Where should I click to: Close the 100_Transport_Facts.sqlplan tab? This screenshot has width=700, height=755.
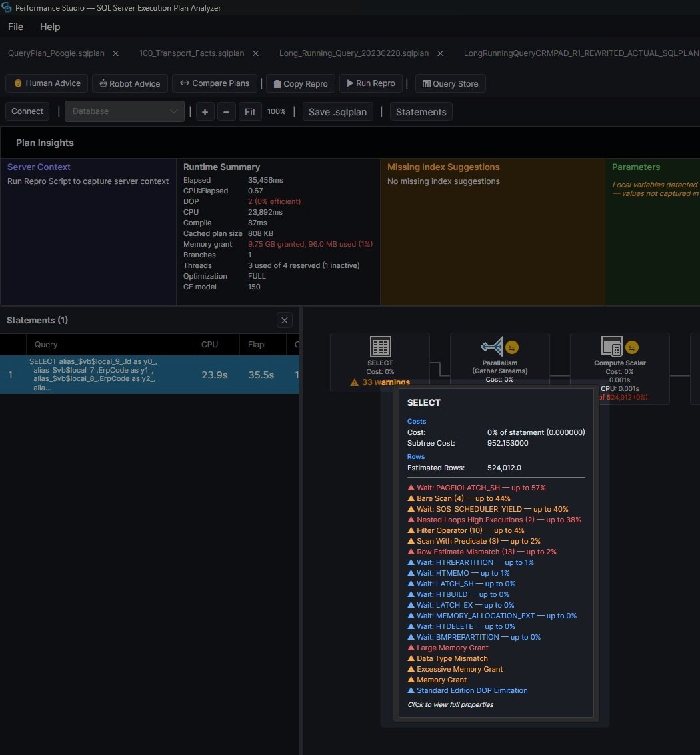coord(256,53)
